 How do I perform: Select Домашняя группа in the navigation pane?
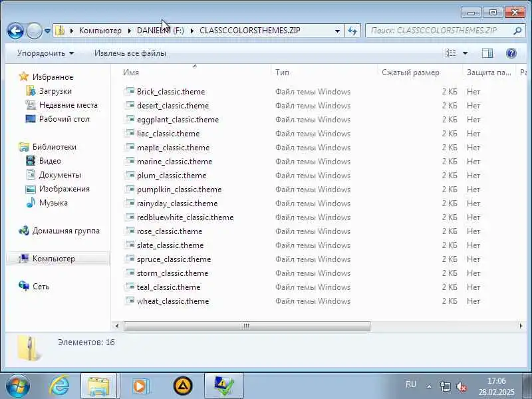pos(66,231)
